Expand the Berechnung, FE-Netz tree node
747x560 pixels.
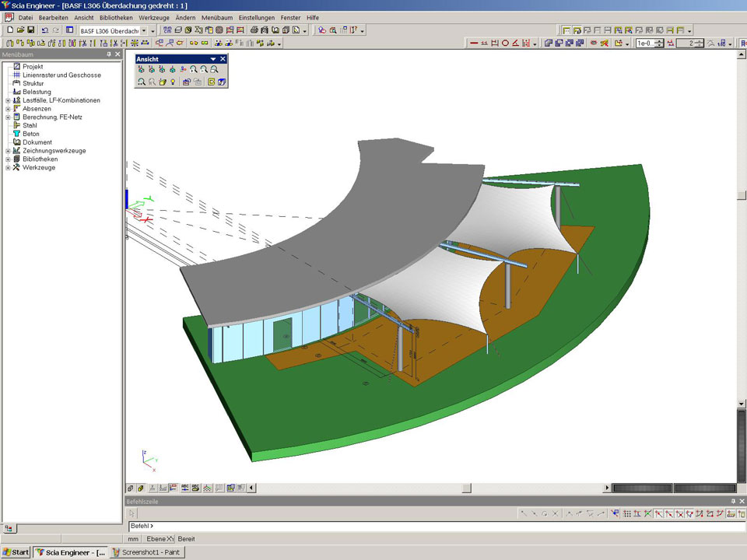(8, 117)
